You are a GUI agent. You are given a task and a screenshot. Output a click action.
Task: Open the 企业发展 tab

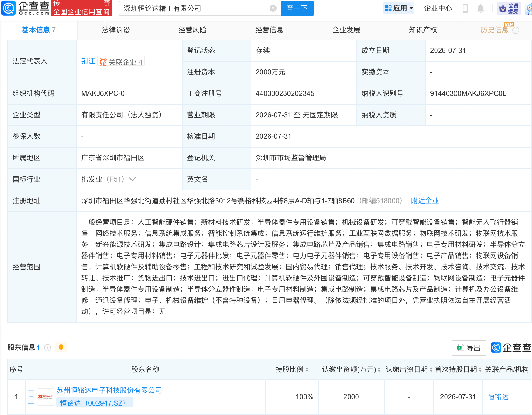(x=346, y=30)
